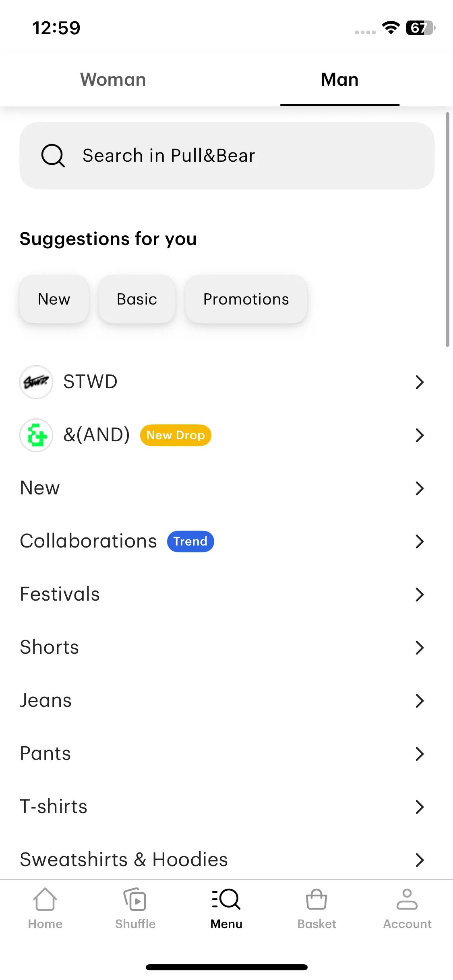Select the Man tab
The image size is (453, 980).
(x=340, y=80)
